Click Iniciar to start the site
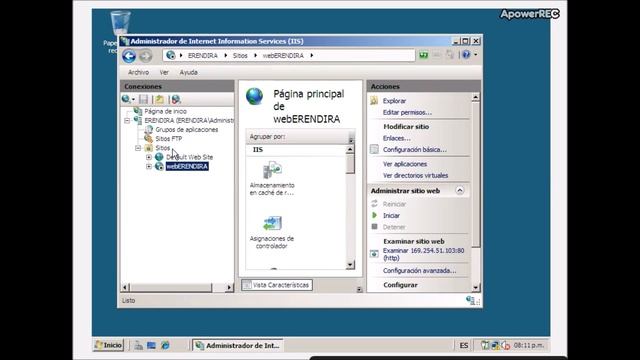Image resolution: width=640 pixels, height=360 pixels. [391, 216]
